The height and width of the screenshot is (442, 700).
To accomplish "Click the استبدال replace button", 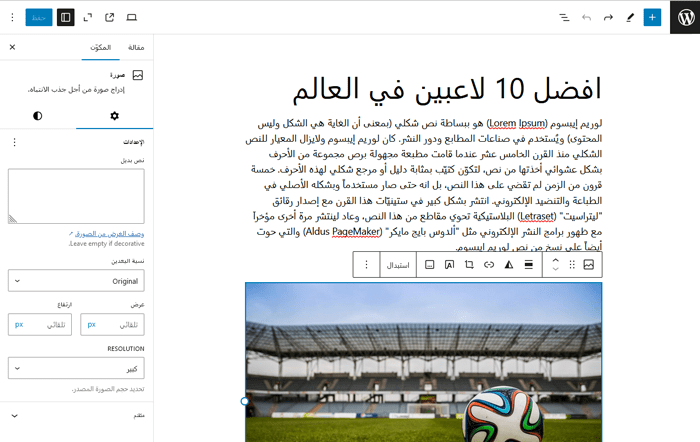I will (x=398, y=265).
